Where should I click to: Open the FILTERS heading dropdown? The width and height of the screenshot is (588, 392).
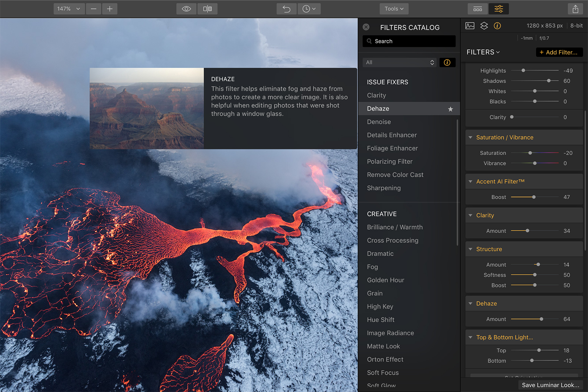483,52
